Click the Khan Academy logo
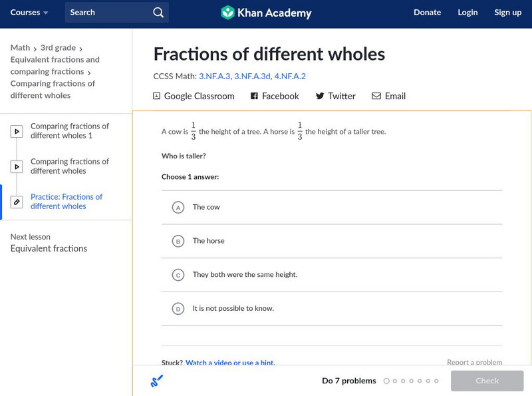Screen dimensions: 532x396 pyautogui.click(x=265, y=13)
